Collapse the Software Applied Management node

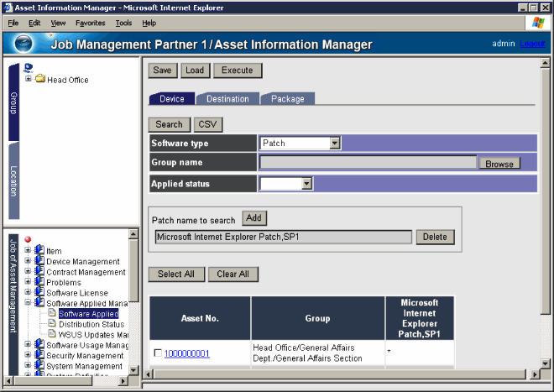click(29, 303)
